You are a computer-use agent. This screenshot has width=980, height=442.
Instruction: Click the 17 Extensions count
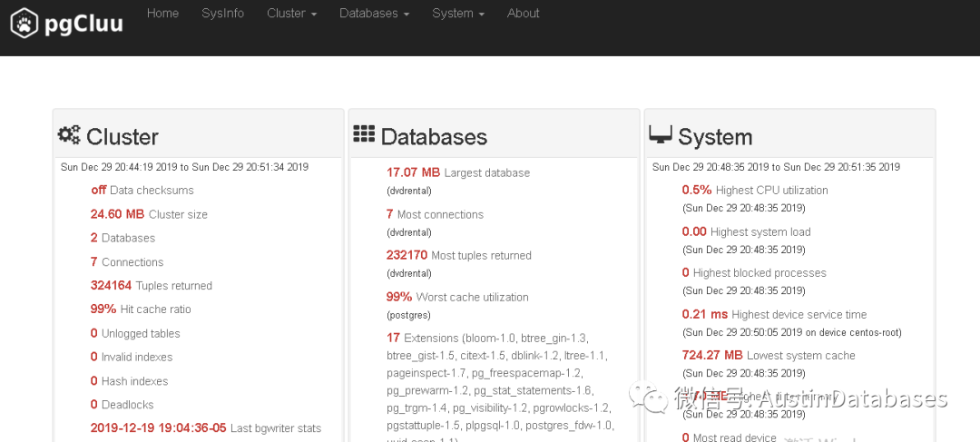coord(393,338)
